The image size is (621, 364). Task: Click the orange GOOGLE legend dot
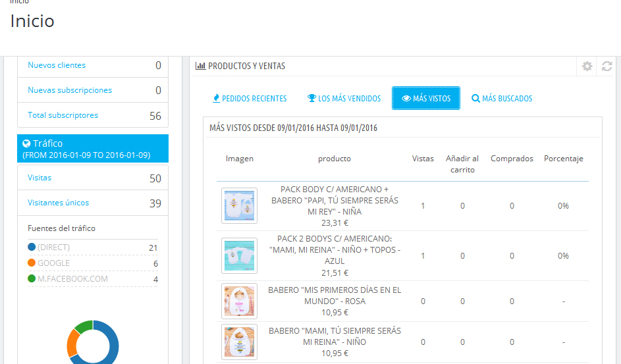[32, 263]
